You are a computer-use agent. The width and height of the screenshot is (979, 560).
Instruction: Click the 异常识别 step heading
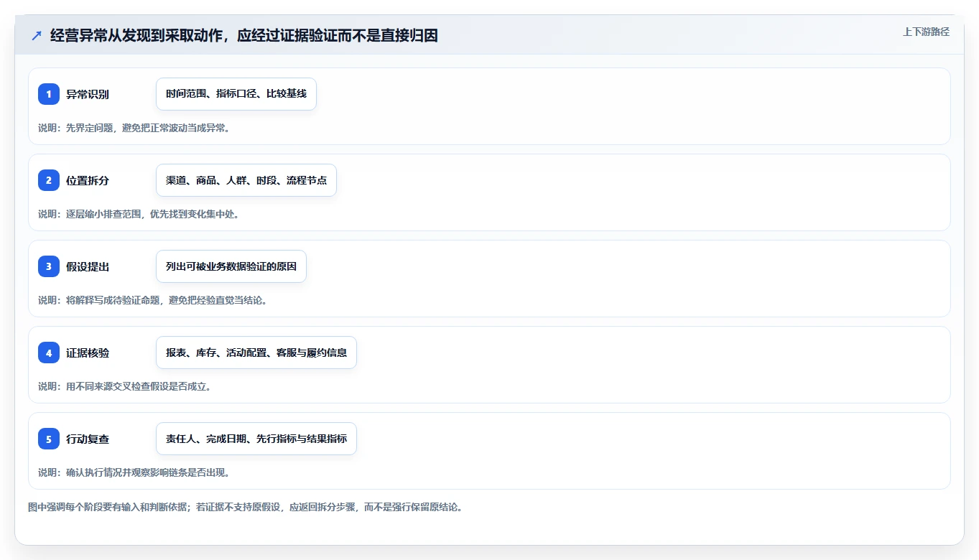click(x=88, y=94)
